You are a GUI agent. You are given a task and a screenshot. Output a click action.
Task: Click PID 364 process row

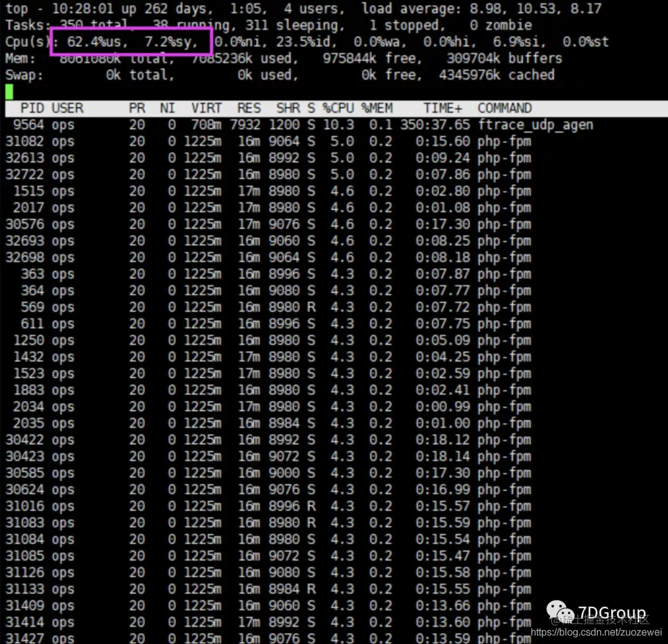click(268, 290)
